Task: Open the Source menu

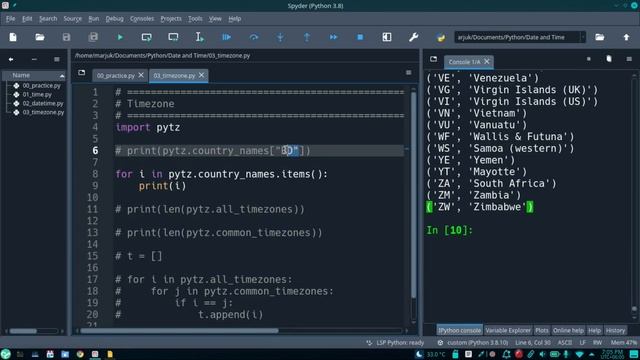Action: 72,19
